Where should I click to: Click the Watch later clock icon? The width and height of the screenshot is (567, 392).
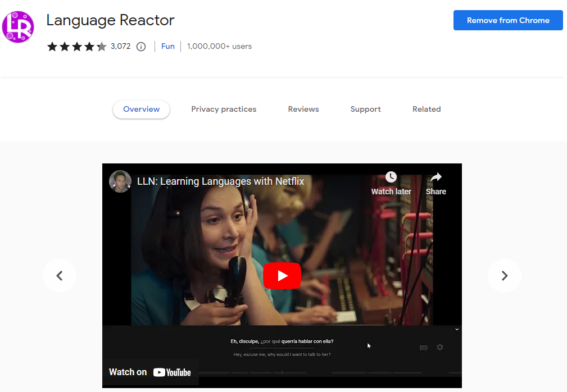pyautogui.click(x=391, y=177)
